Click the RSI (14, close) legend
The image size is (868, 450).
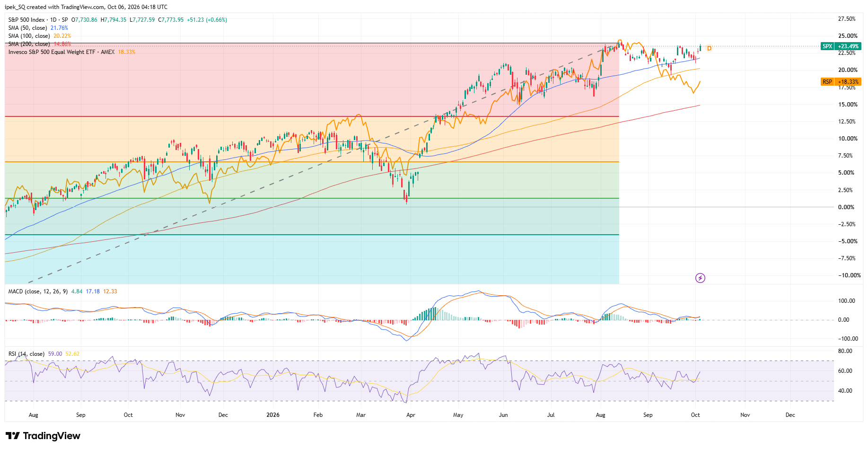tap(26, 354)
